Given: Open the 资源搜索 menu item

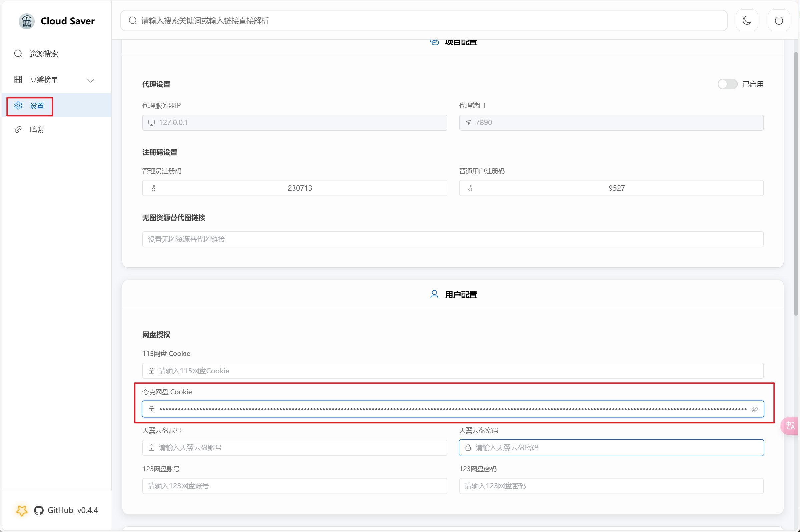Looking at the screenshot, I should (x=44, y=54).
